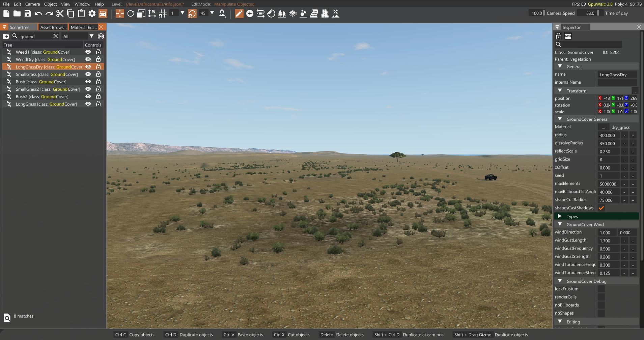Uncheck shapesCastShadows checkbox
The image size is (644, 340).
tap(601, 208)
